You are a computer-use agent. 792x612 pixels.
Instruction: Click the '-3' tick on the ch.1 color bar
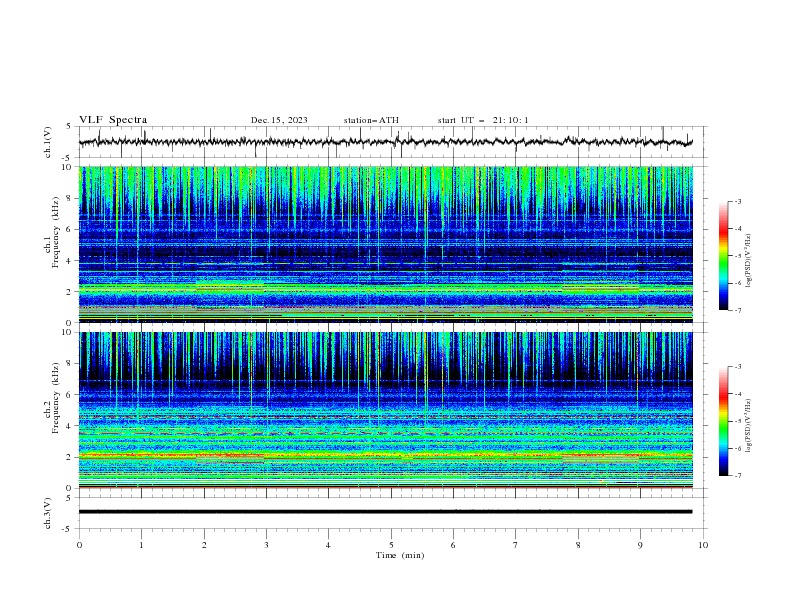[737, 201]
